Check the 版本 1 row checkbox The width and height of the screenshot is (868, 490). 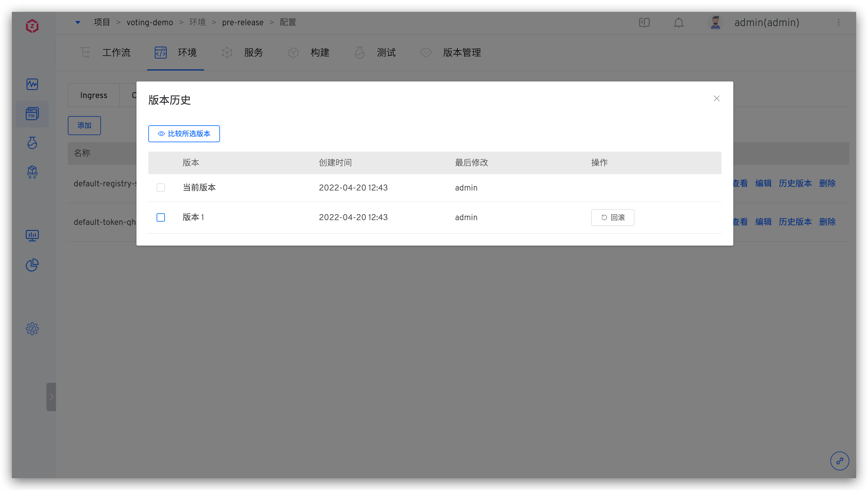point(161,217)
